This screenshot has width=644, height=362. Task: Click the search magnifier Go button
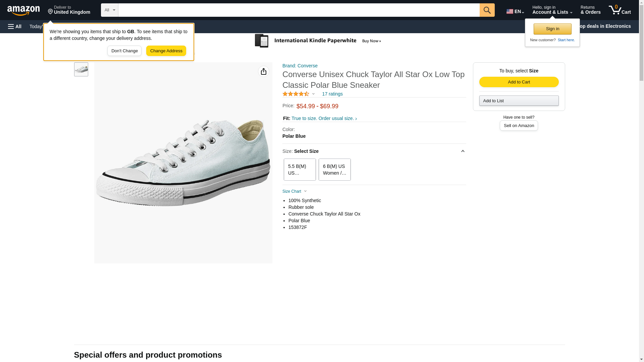coord(487,10)
